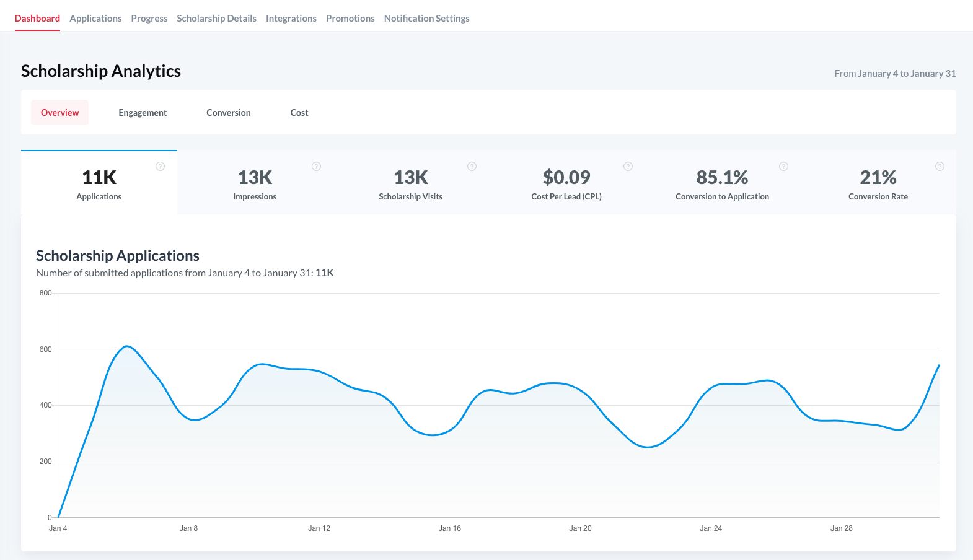Go to Scholarship Details tab
This screenshot has height=560, width=973.
pos(216,19)
